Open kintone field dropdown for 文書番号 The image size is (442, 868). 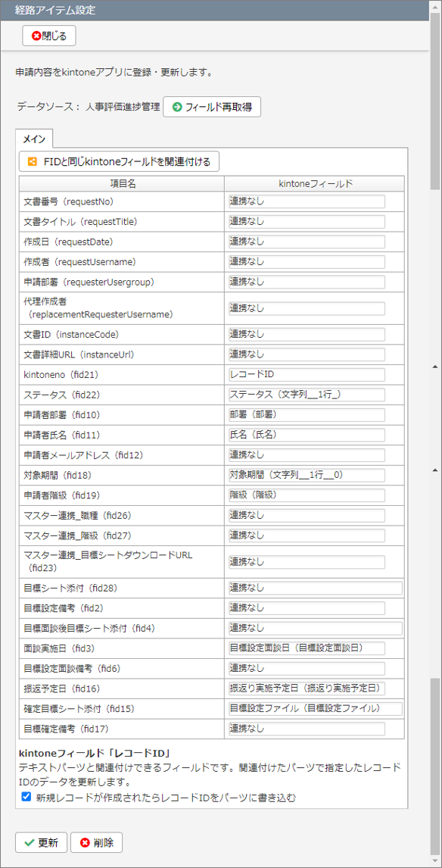[307, 201]
